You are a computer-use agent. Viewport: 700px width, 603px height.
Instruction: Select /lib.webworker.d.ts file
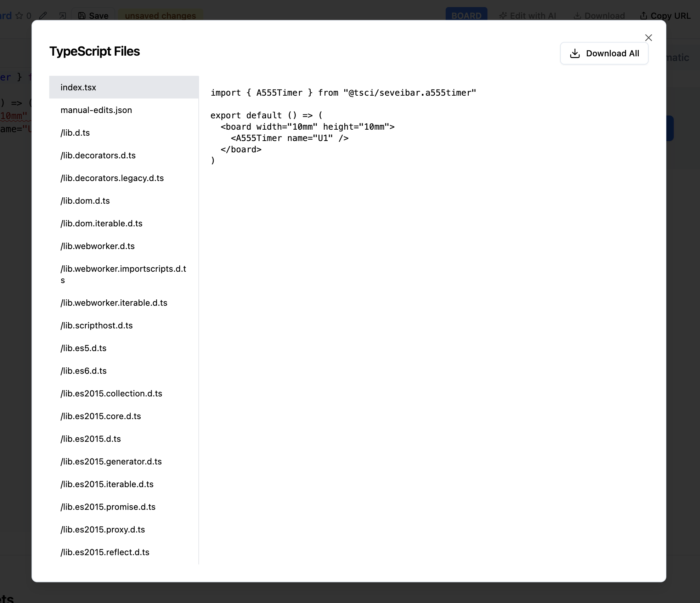click(97, 246)
